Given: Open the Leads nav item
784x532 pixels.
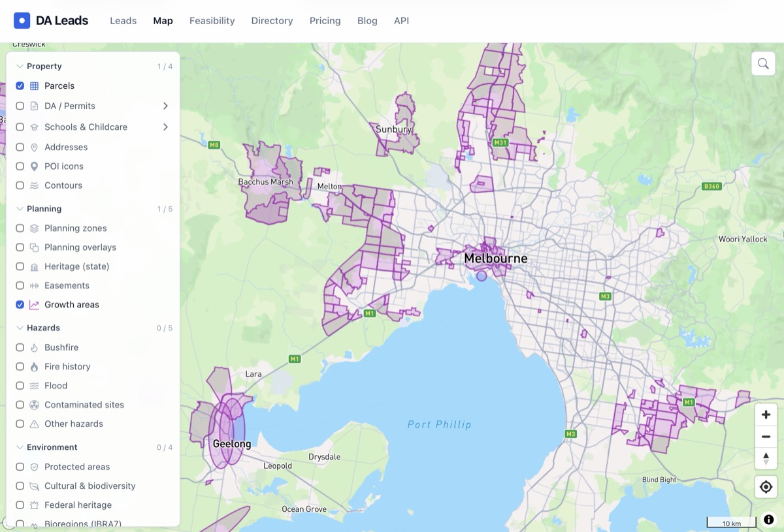Looking at the screenshot, I should click(123, 21).
